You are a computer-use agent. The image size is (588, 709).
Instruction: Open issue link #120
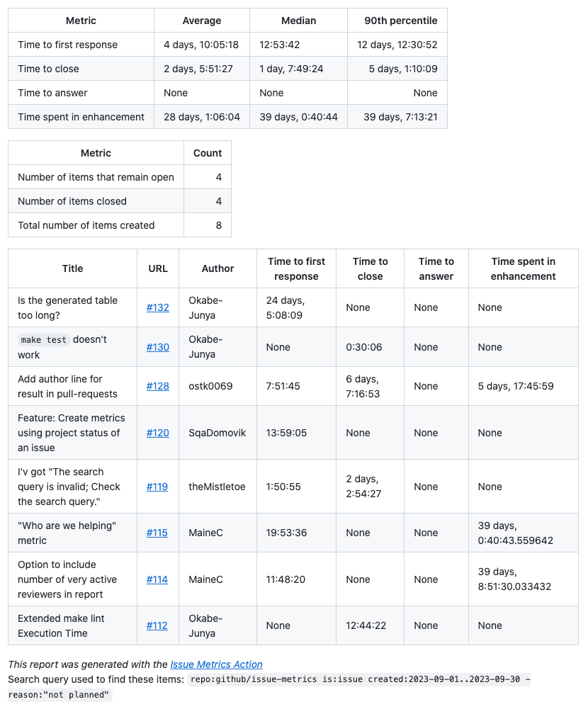tap(157, 432)
